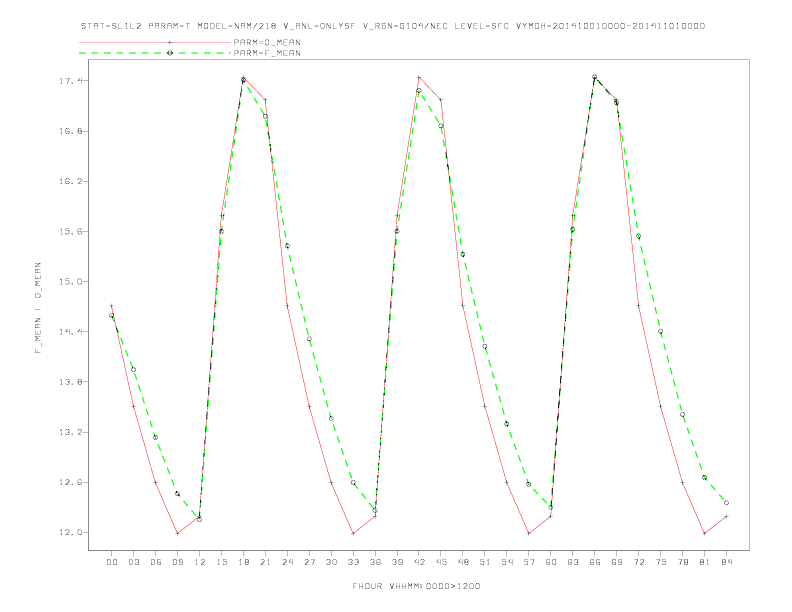This screenshot has height=612, width=792.
Task: Click the 54 forecast hour tick label
Action: click(x=507, y=562)
